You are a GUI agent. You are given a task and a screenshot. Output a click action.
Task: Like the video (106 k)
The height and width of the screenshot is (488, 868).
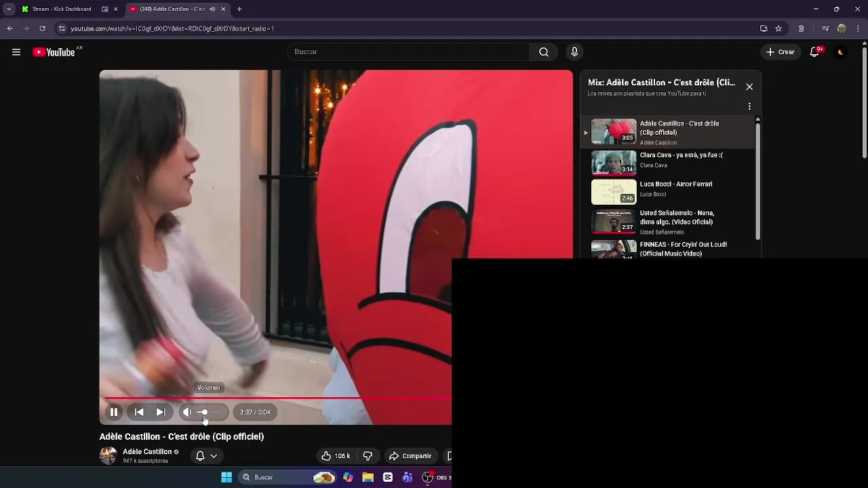pos(336,456)
